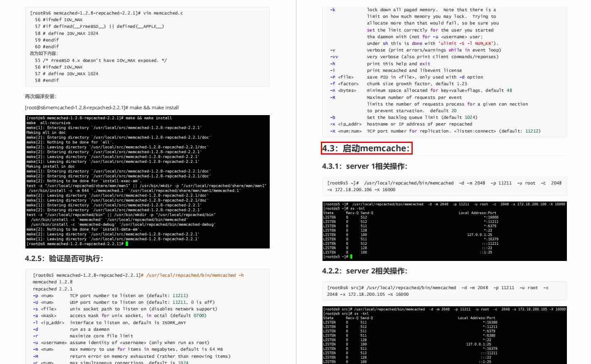This screenshot has width=591, height=364.
Task: Select the "vim memcached.c" command line
Action: (106, 13)
